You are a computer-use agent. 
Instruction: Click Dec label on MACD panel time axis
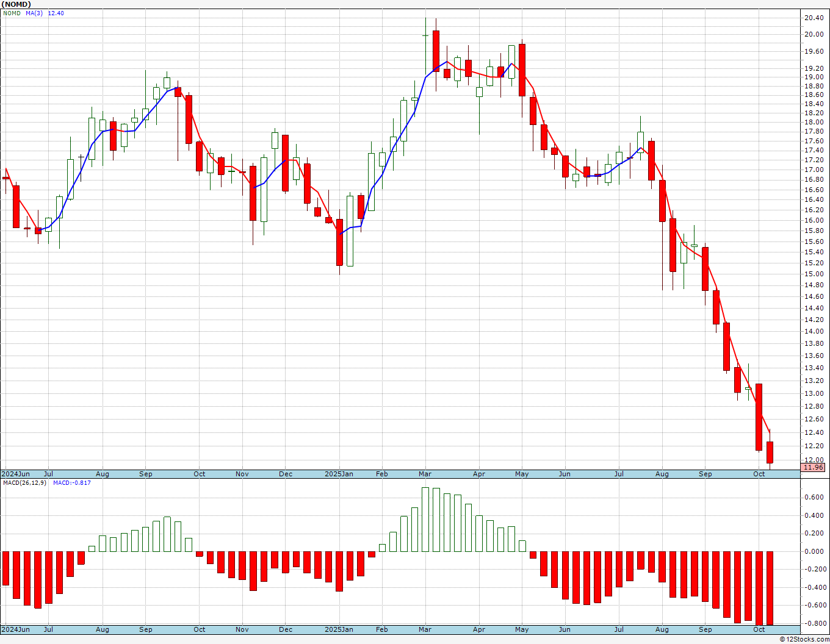pos(286,629)
